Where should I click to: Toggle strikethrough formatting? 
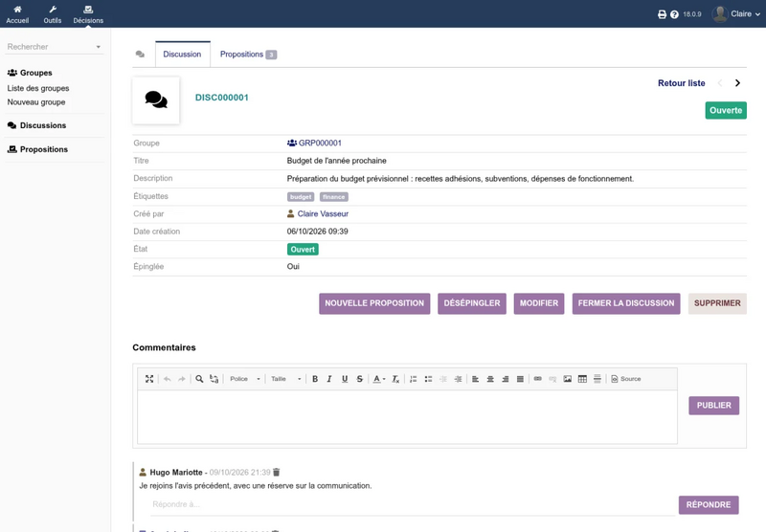[360, 379]
